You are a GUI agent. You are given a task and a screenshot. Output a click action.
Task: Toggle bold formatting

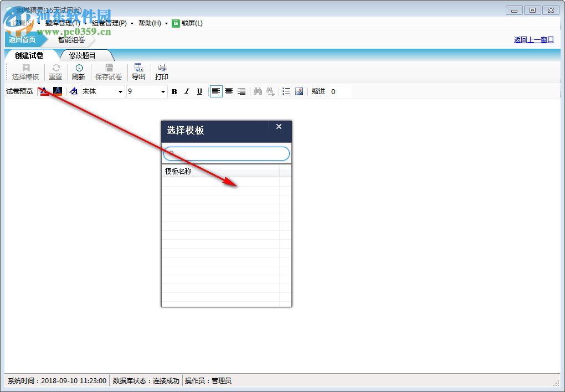point(174,91)
